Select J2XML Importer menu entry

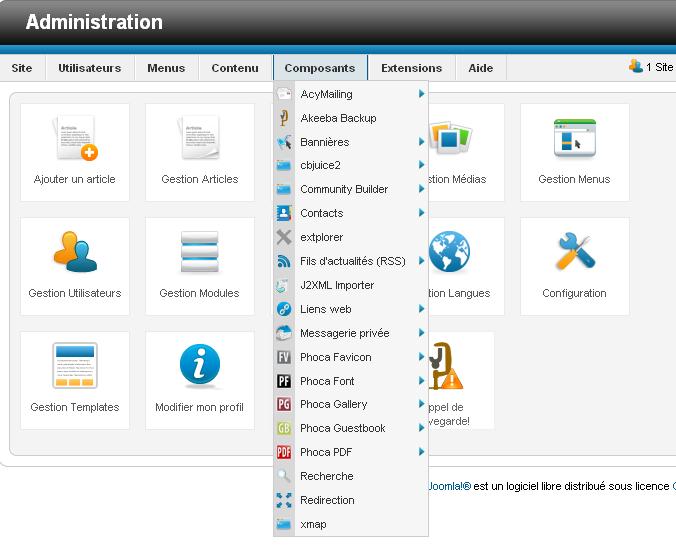[x=351, y=285]
